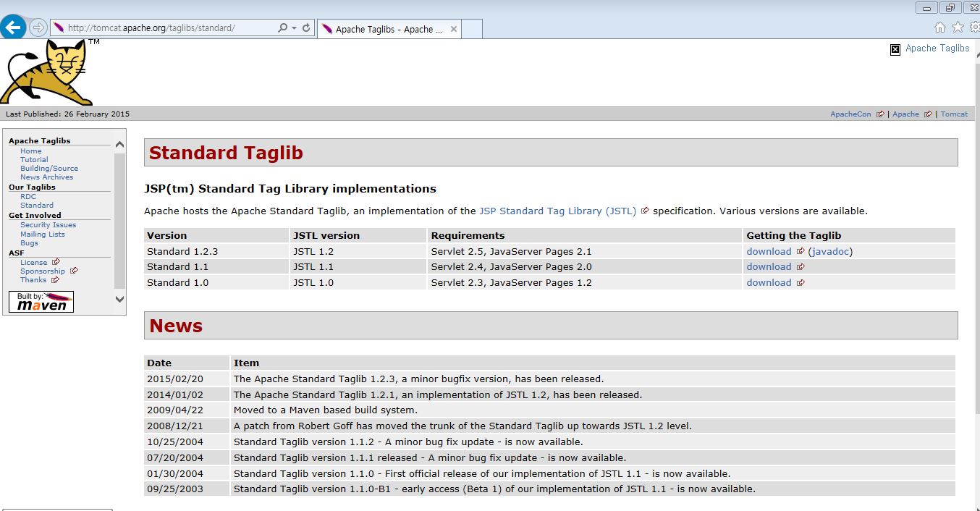Image resolution: width=980 pixels, height=511 pixels.
Task: Open Home in sidebar menu
Action: tap(31, 151)
